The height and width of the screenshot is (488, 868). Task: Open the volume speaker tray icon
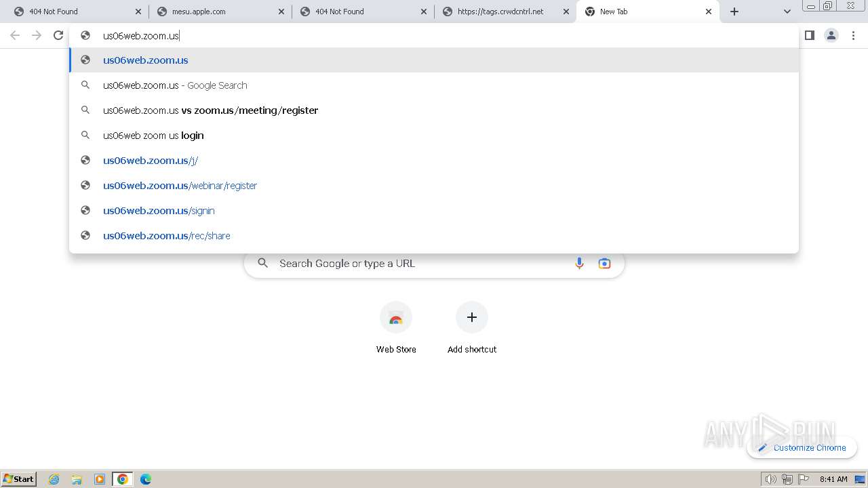770,479
